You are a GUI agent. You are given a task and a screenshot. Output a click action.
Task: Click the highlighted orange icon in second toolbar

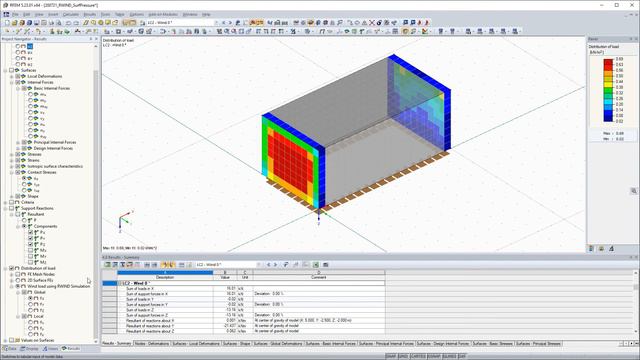[x=405, y=31]
